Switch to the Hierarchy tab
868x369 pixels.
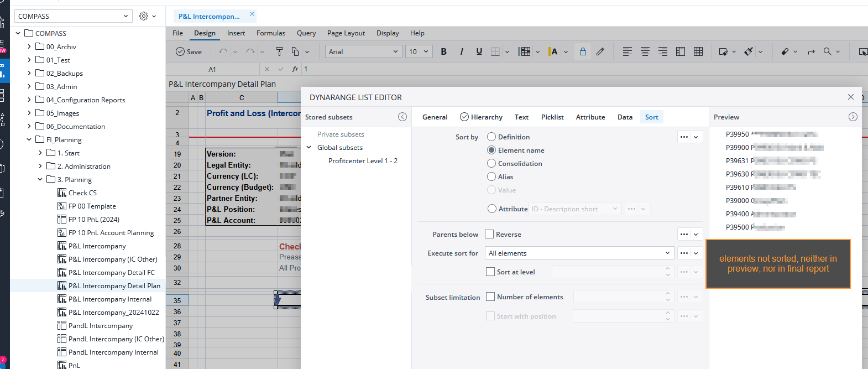pos(481,117)
